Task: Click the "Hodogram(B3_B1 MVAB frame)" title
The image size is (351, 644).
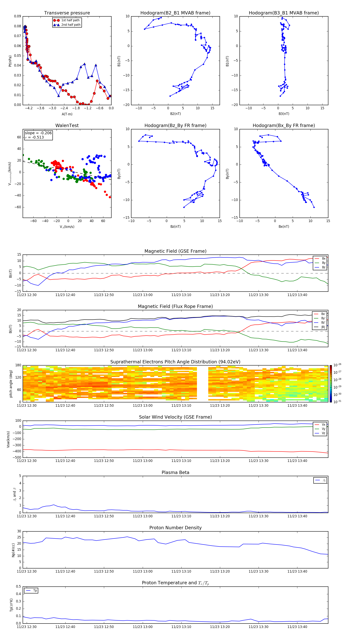Action: 284,13
